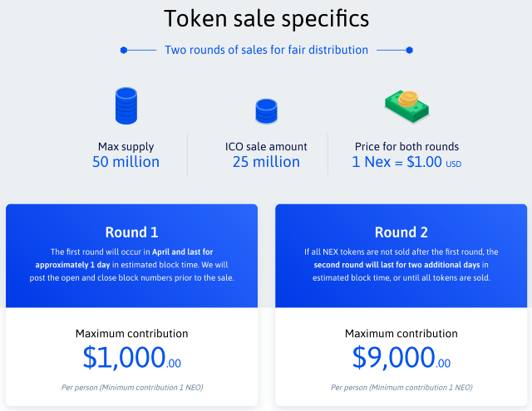Click the right hexagon dot beside subtitle
Viewport: 532px width, 411px height.
pyautogui.click(x=410, y=50)
